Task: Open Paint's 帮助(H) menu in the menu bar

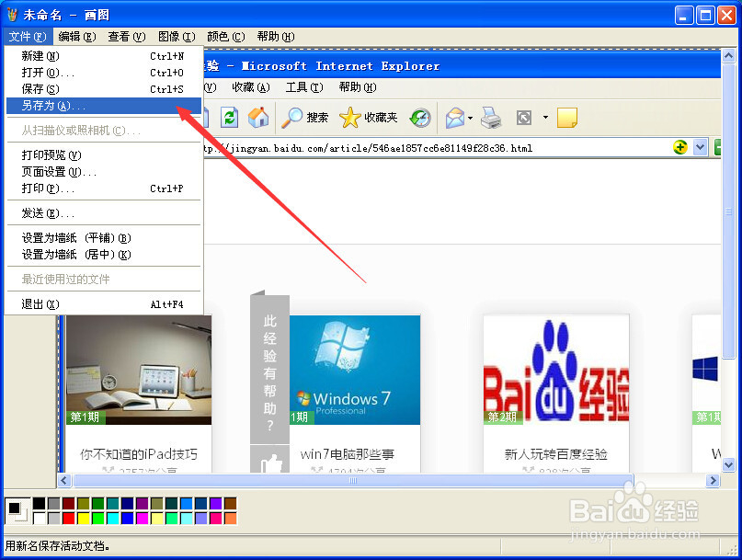Action: [x=276, y=37]
